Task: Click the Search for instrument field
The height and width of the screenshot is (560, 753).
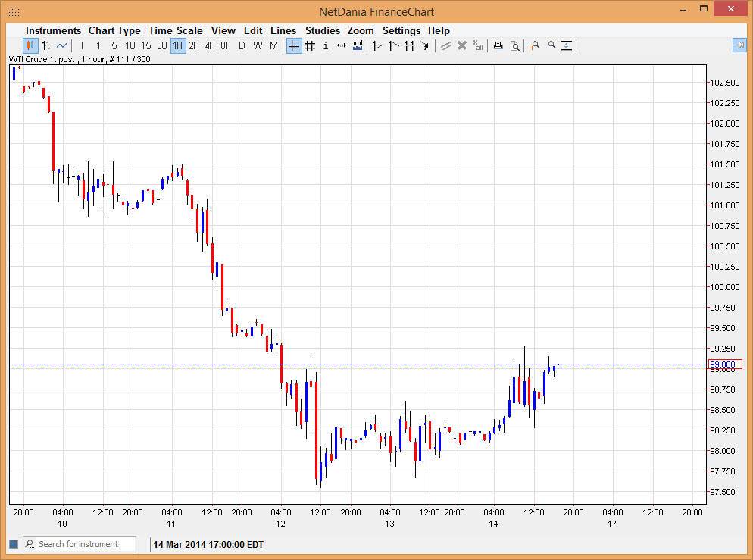Action: 85,544
